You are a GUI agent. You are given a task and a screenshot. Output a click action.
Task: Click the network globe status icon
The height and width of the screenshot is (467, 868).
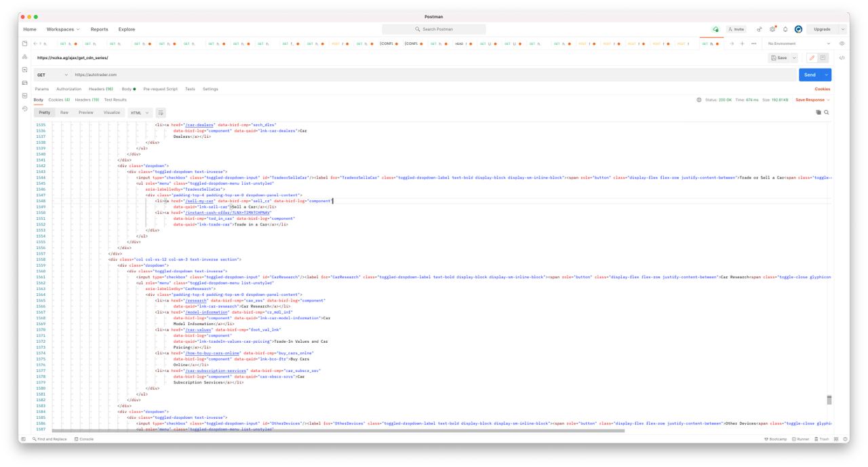(x=699, y=100)
